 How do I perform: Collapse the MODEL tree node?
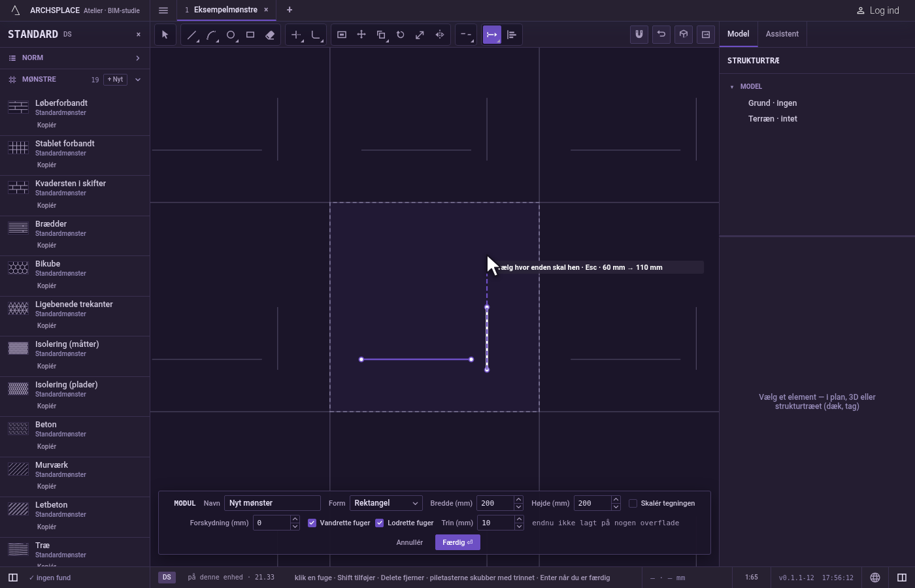[732, 87]
